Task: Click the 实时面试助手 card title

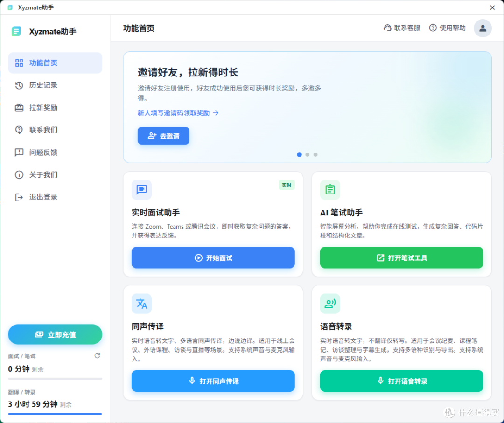Action: coord(155,212)
